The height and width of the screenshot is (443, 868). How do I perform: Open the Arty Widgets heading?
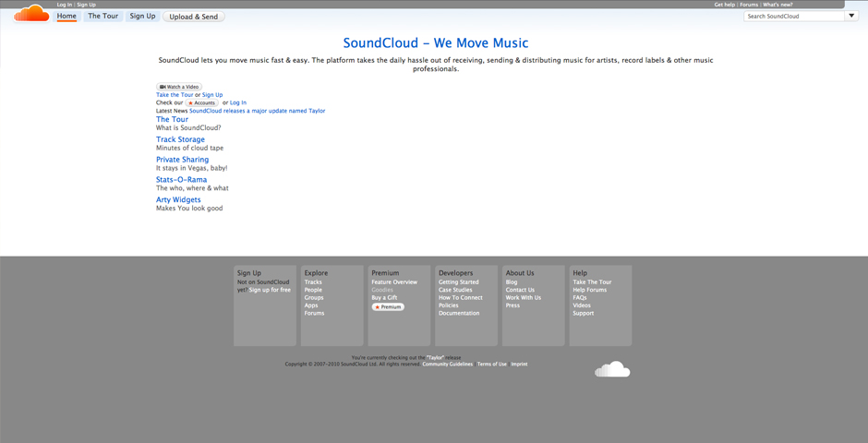(178, 199)
